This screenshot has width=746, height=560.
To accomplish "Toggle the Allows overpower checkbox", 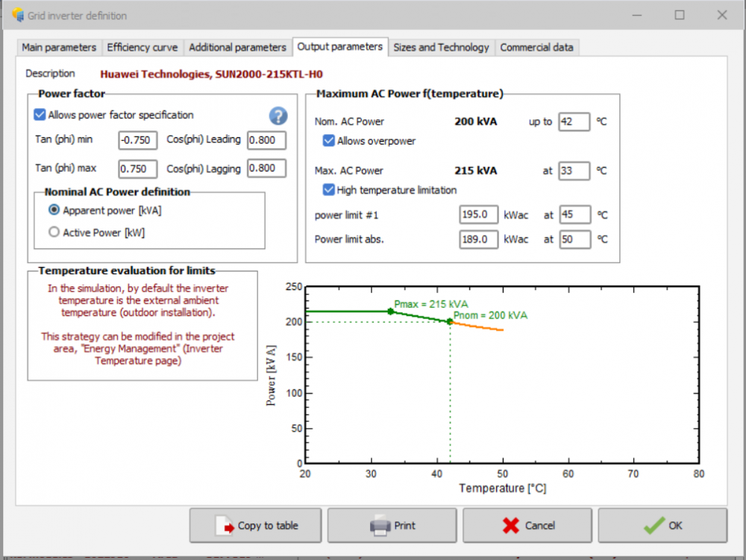I will pos(328,140).
